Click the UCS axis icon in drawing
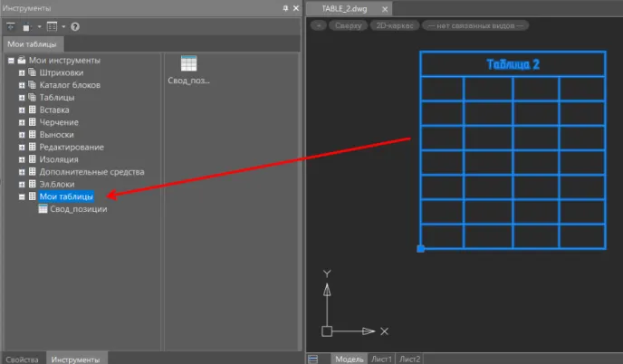The image size is (623, 364). 328,330
